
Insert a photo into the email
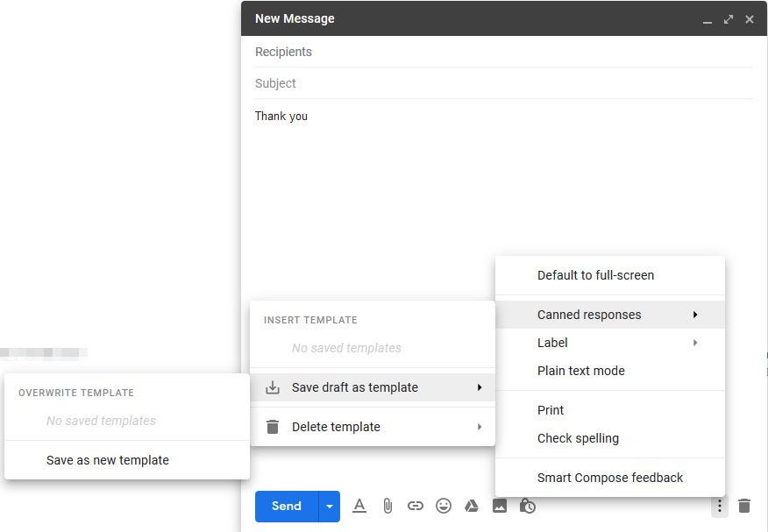pos(500,506)
